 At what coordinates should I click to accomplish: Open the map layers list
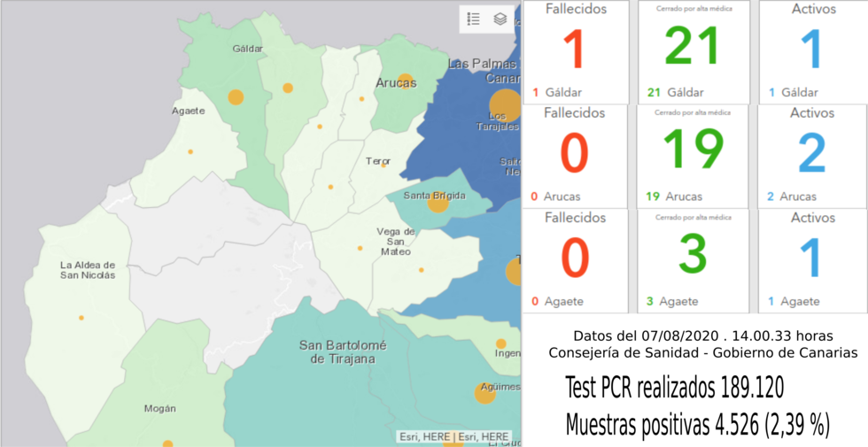500,19
